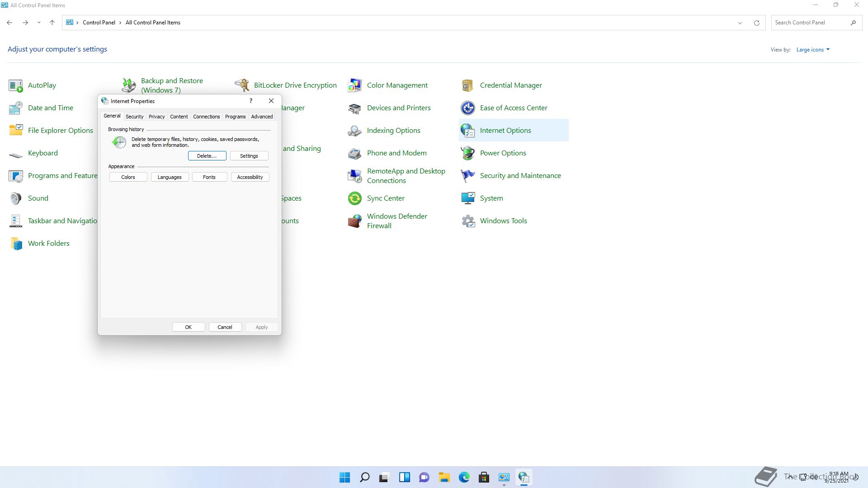Image resolution: width=868 pixels, height=488 pixels.
Task: Click the Languages appearance button
Action: [x=170, y=177]
